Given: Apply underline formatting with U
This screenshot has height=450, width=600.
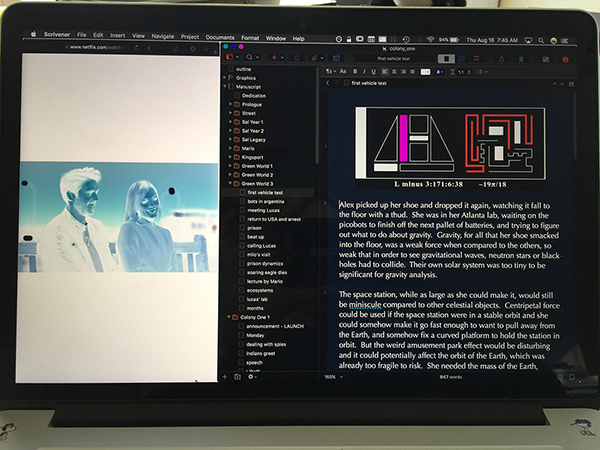Looking at the screenshot, I should [373, 72].
